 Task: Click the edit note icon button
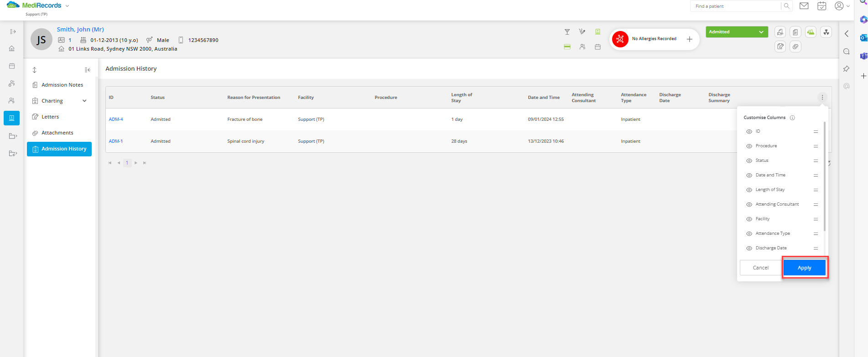780,47
